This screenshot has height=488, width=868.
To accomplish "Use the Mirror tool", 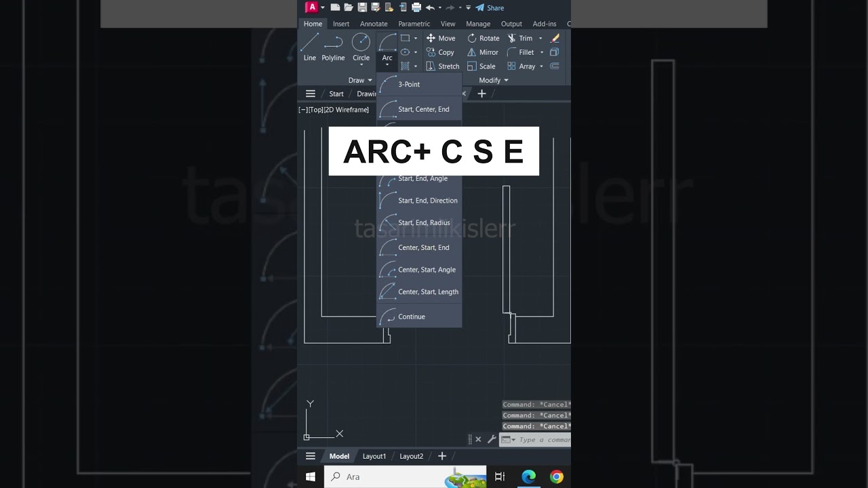I will pos(483,52).
